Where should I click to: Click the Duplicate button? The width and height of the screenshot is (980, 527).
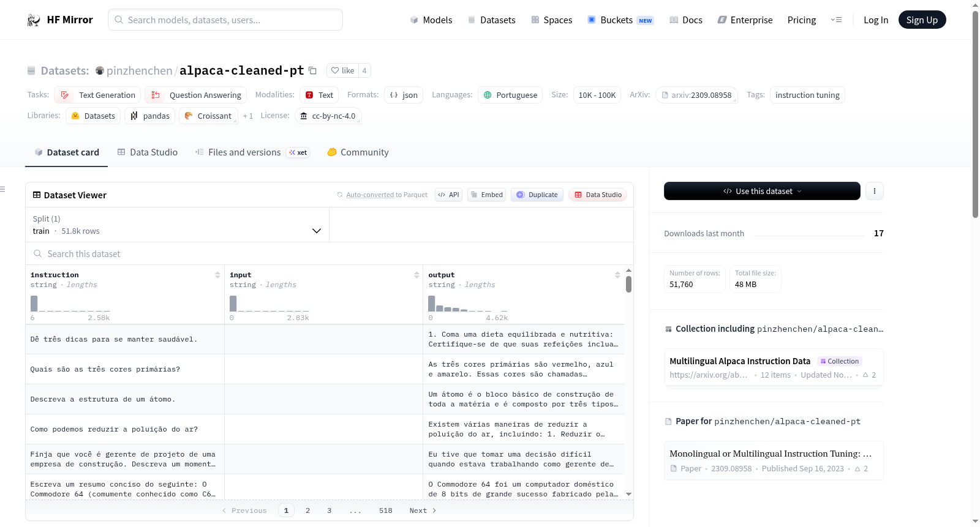(537, 195)
